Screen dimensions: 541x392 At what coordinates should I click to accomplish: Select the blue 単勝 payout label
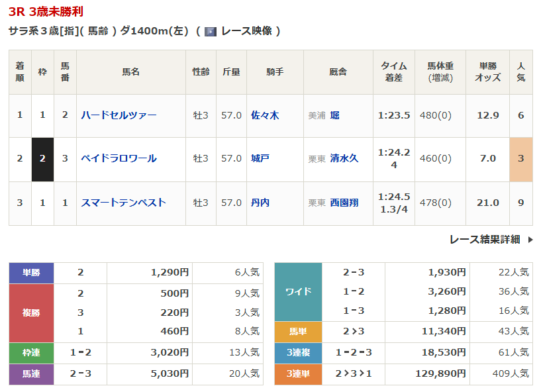pyautogui.click(x=31, y=272)
